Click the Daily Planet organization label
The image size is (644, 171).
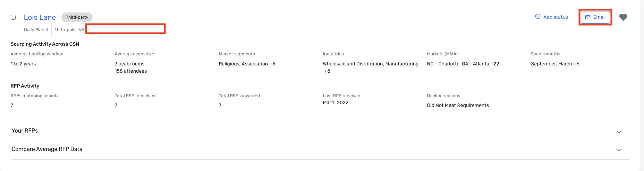(x=36, y=30)
